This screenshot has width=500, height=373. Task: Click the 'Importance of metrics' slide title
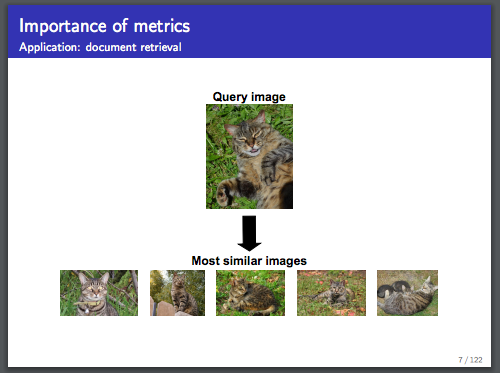[x=104, y=26]
